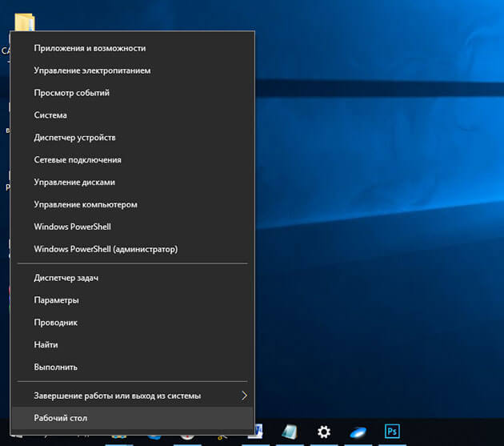Select 'Выполнить' in the menu
Image resolution: width=504 pixels, height=446 pixels.
tap(133, 368)
